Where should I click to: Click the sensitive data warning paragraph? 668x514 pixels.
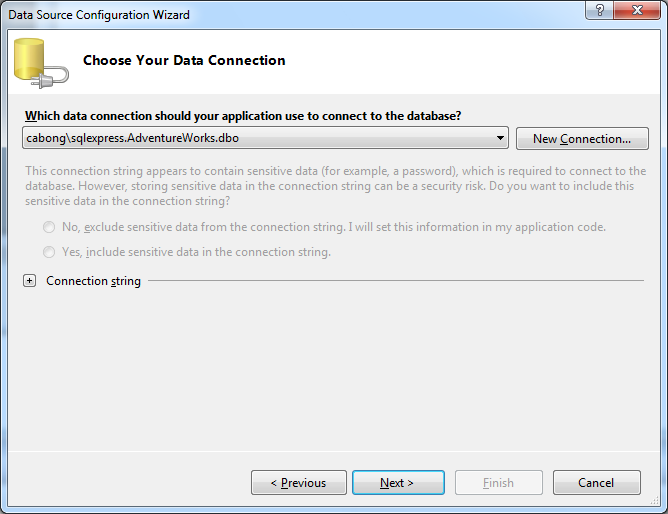336,186
